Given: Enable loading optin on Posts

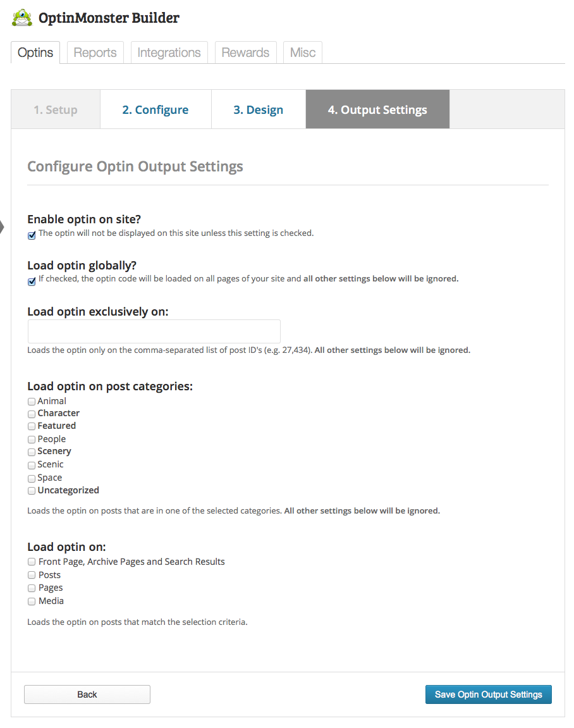Looking at the screenshot, I should 32,575.
